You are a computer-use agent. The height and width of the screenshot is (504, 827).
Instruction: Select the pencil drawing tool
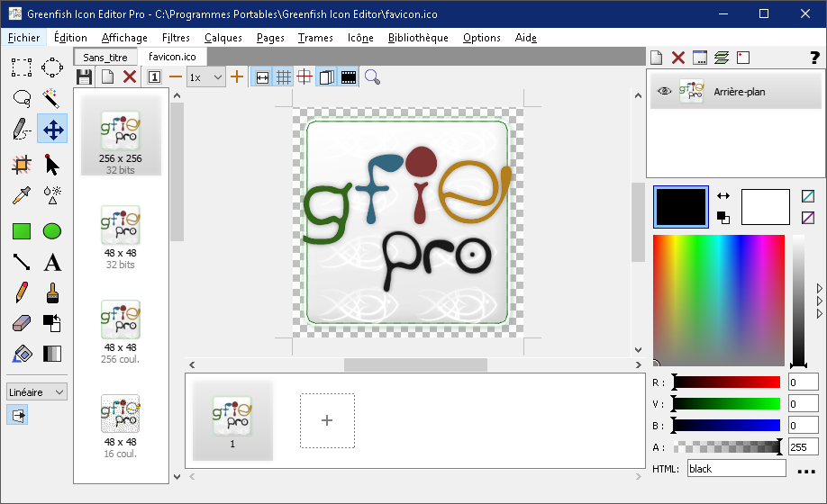click(x=22, y=292)
